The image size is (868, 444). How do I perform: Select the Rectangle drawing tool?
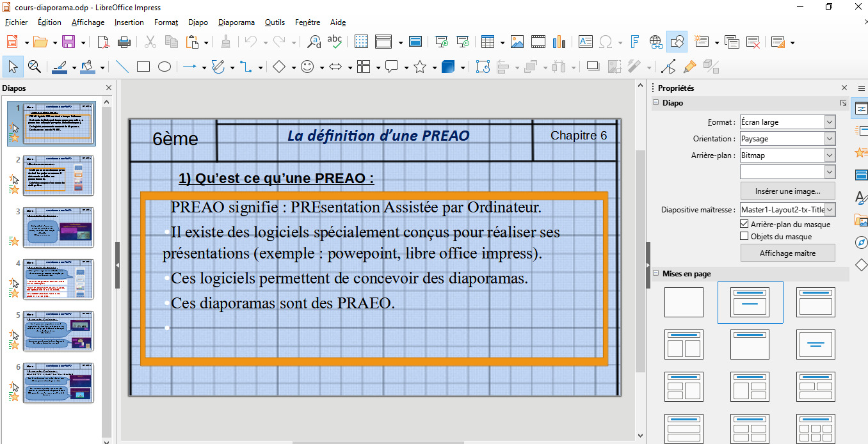(x=143, y=67)
